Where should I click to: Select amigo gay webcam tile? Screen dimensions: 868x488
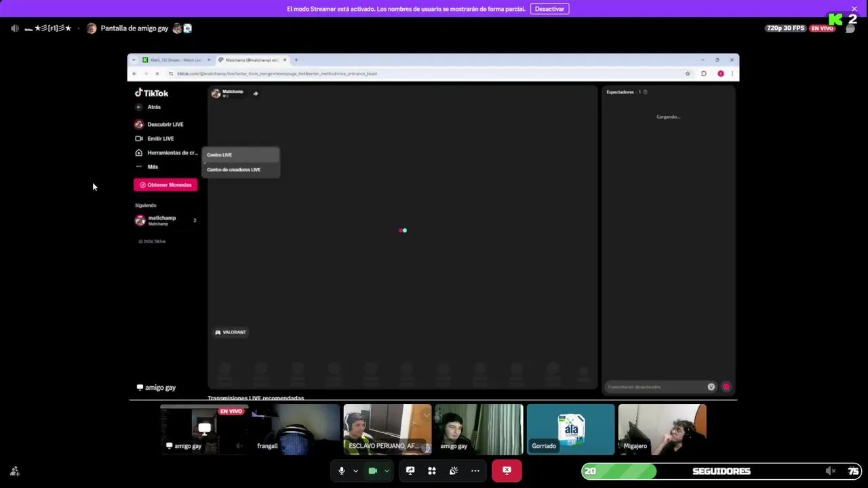(x=479, y=429)
